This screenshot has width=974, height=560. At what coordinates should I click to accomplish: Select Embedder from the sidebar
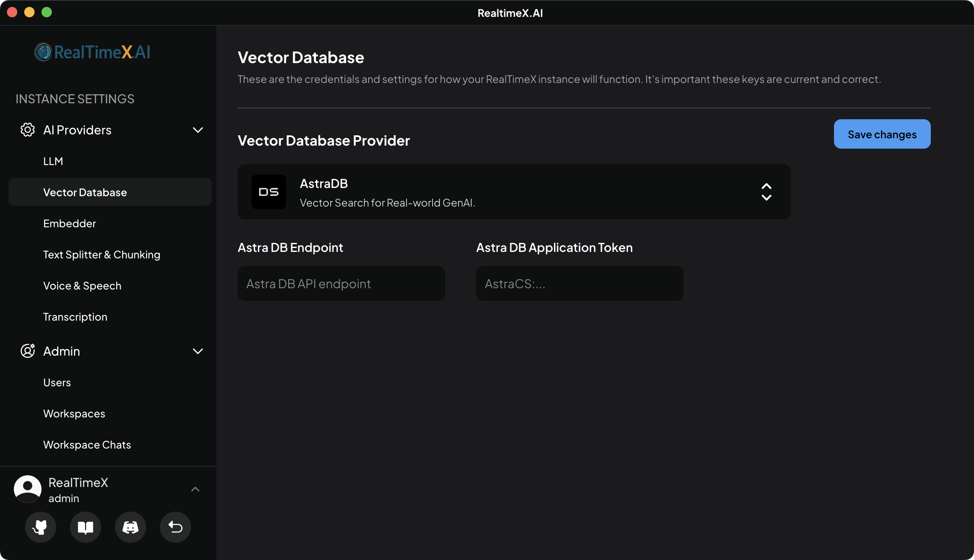pos(69,223)
